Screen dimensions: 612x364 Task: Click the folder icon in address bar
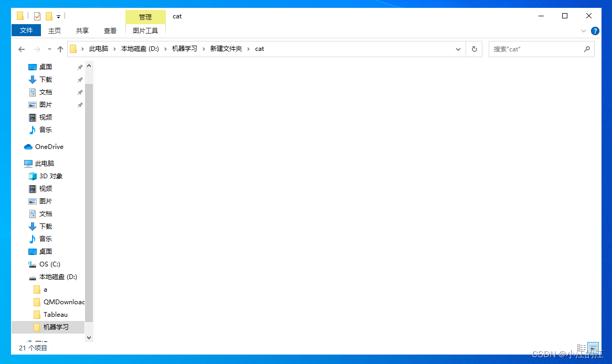point(73,49)
